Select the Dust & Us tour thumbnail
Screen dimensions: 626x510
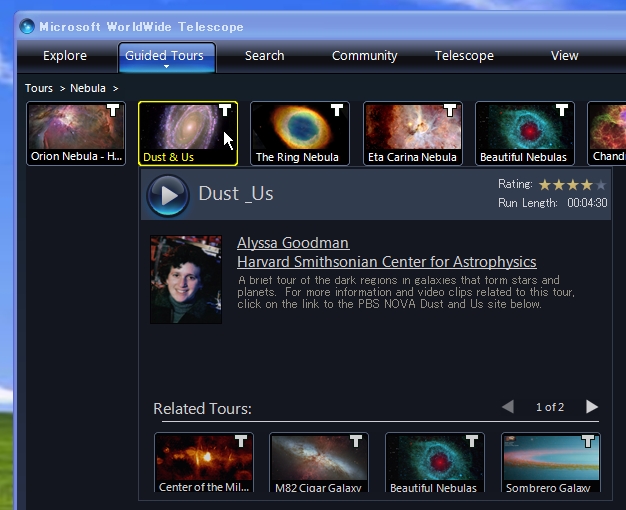tap(188, 133)
